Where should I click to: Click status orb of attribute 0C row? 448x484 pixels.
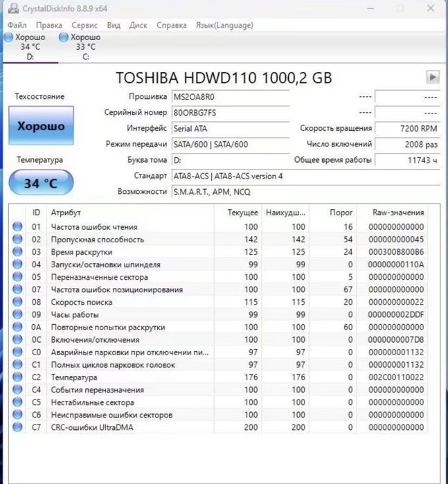point(17,339)
